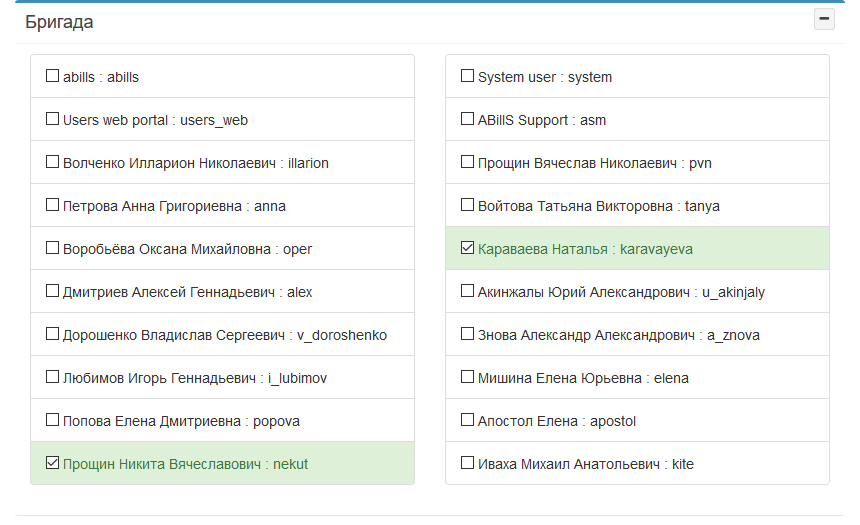Enable Петрова Анна Григорьевна checkbox
860x525 pixels.
click(x=52, y=205)
